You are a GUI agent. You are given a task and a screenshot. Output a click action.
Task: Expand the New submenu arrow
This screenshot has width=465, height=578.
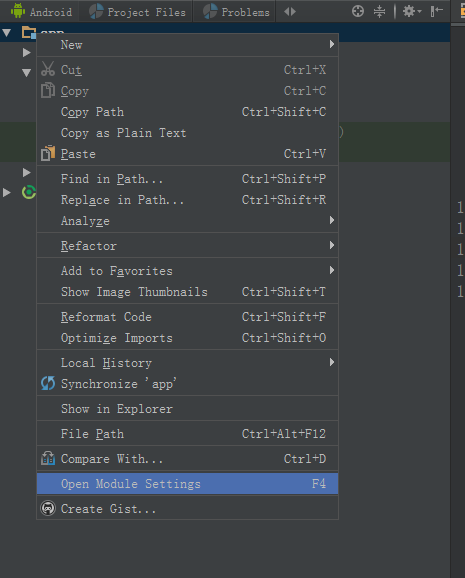point(332,44)
